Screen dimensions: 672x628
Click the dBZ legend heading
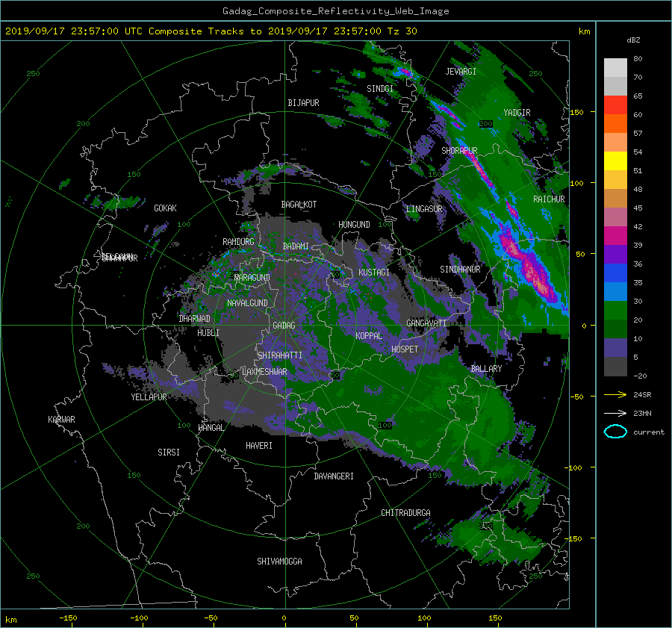click(x=633, y=40)
